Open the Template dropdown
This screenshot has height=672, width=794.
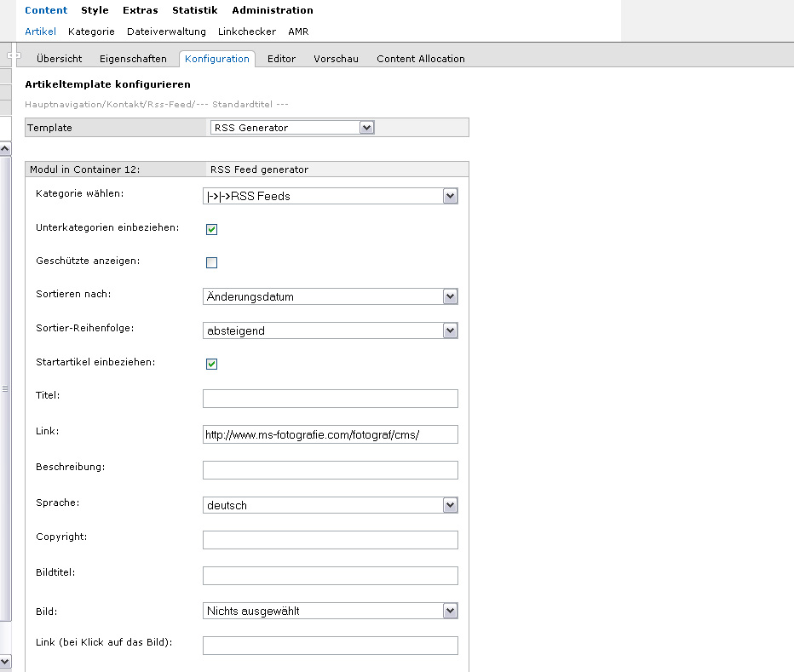click(291, 128)
